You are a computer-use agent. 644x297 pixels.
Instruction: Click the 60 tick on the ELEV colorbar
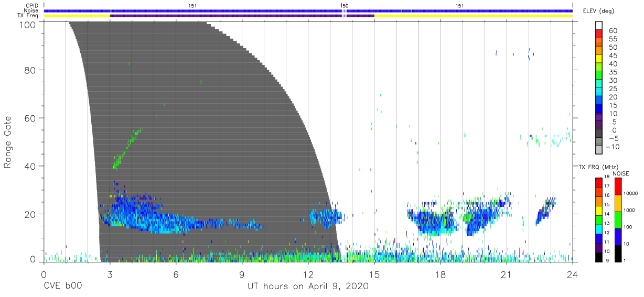[613, 31]
